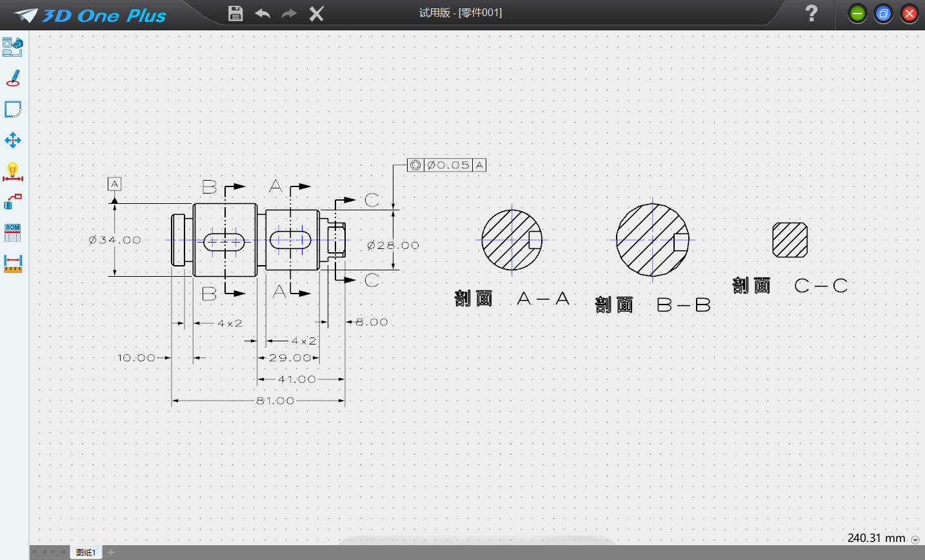Select the ruler measure tool

pyautogui.click(x=13, y=263)
